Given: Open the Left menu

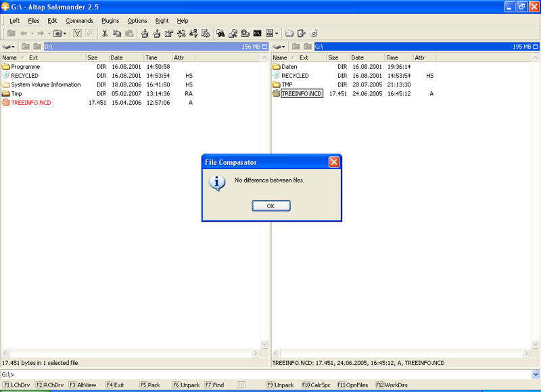Looking at the screenshot, I should click(14, 21).
